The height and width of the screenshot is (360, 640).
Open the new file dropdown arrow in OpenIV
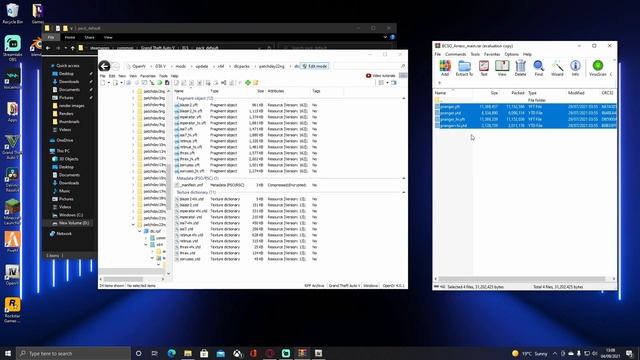coord(109,83)
